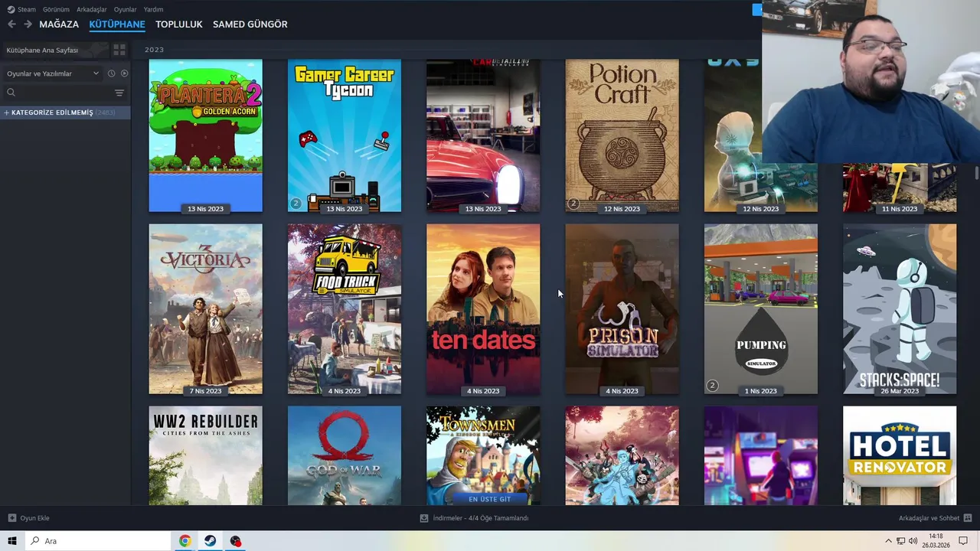The image size is (980, 551).
Task: Click the recording app taskbar icon
Action: [235, 541]
